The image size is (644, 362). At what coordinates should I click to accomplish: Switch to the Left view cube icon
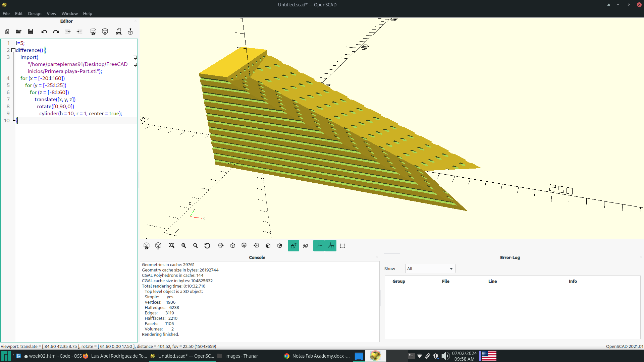click(x=256, y=246)
